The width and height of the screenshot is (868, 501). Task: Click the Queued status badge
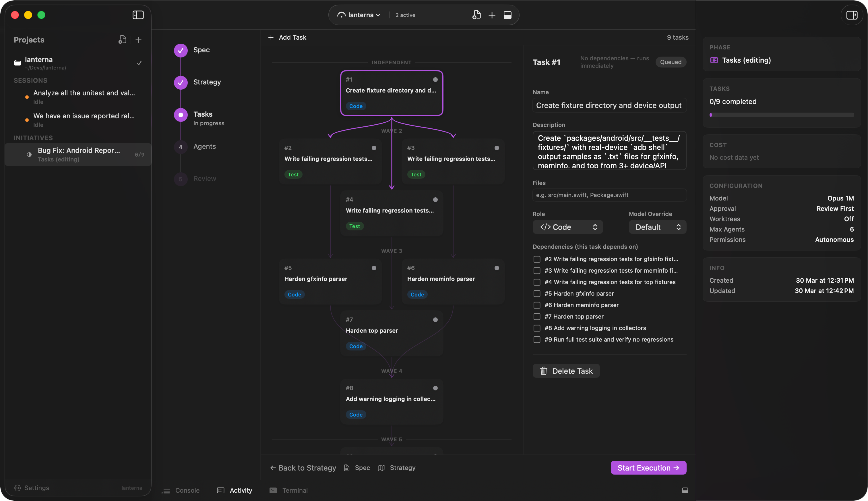[670, 62]
